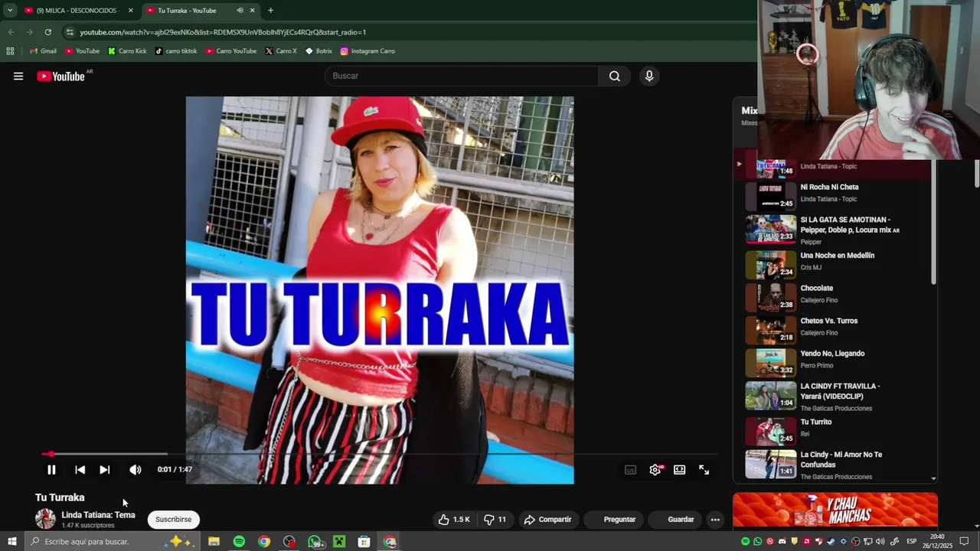980x551 pixels.
Task: Toggle subtitles in the player
Action: [630, 470]
